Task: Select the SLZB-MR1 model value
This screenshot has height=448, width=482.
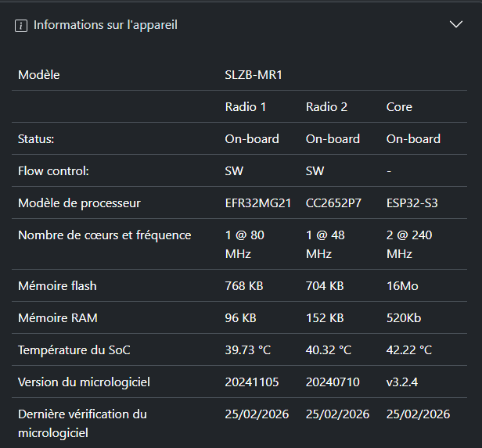Action: point(254,75)
